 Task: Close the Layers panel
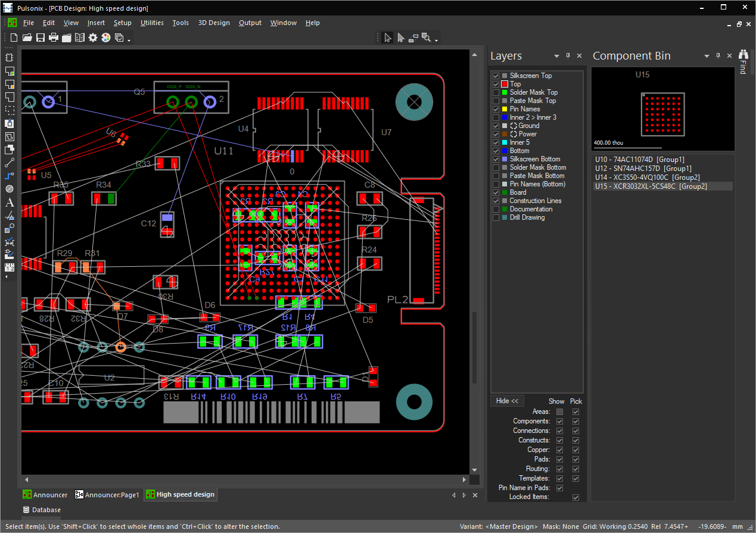click(x=579, y=55)
